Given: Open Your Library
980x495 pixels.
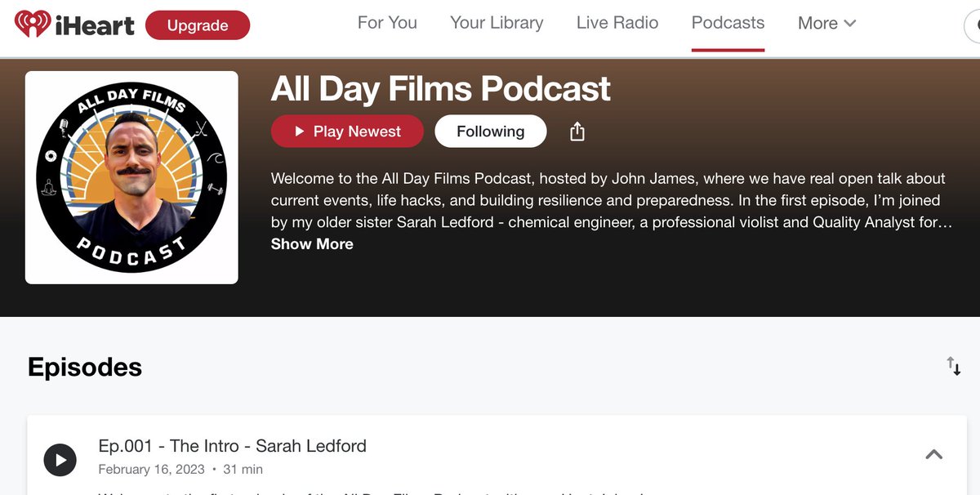Looking at the screenshot, I should pyautogui.click(x=496, y=23).
